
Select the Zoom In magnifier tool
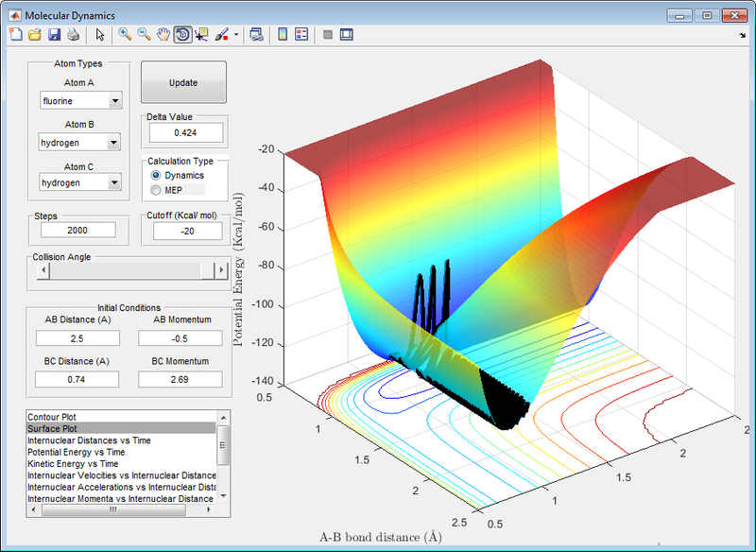[125, 35]
